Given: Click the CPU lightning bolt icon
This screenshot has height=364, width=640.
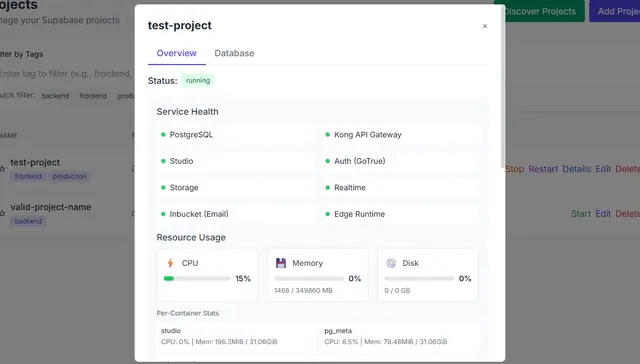Looking at the screenshot, I should coord(171,263).
